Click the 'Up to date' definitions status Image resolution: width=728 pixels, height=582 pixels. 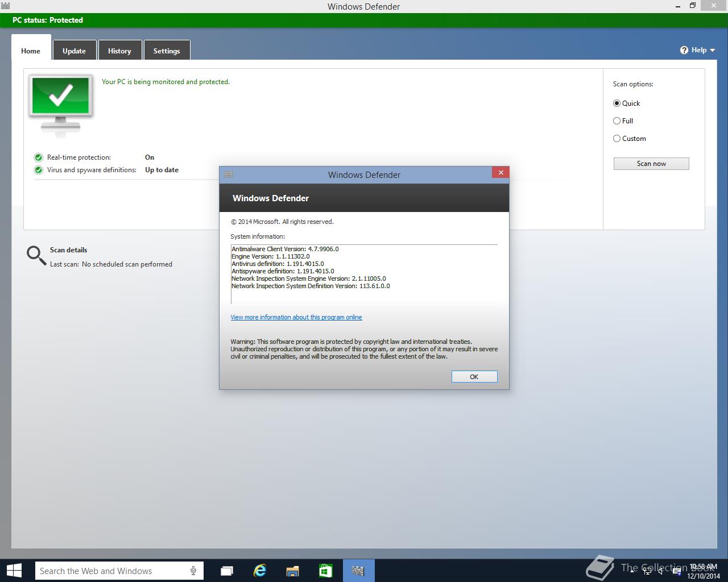point(162,170)
